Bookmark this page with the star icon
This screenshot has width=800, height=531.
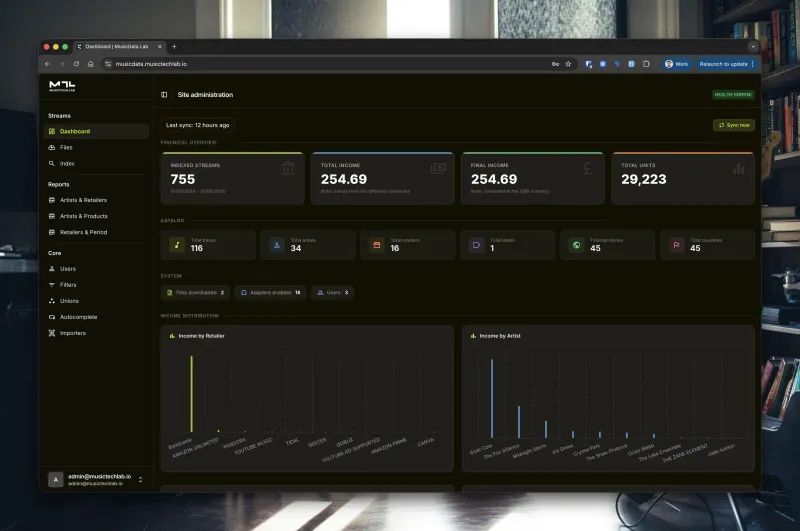(x=568, y=64)
